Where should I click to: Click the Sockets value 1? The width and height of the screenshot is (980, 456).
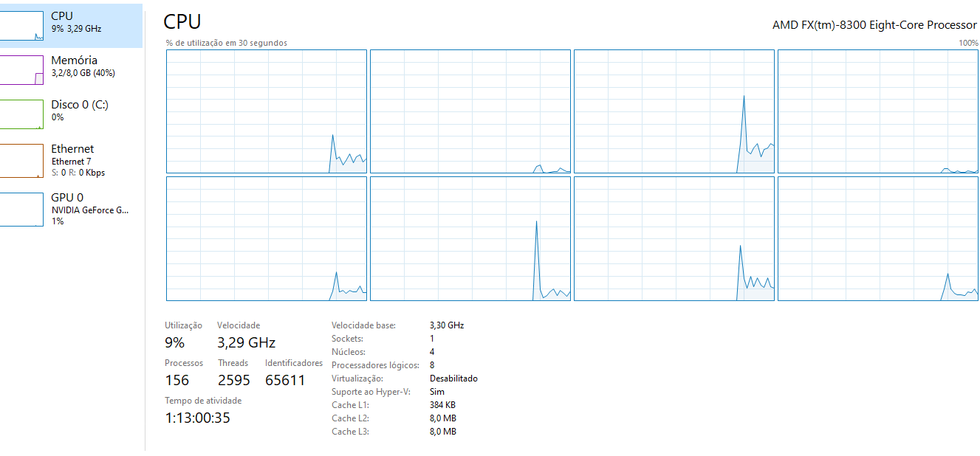(432, 339)
